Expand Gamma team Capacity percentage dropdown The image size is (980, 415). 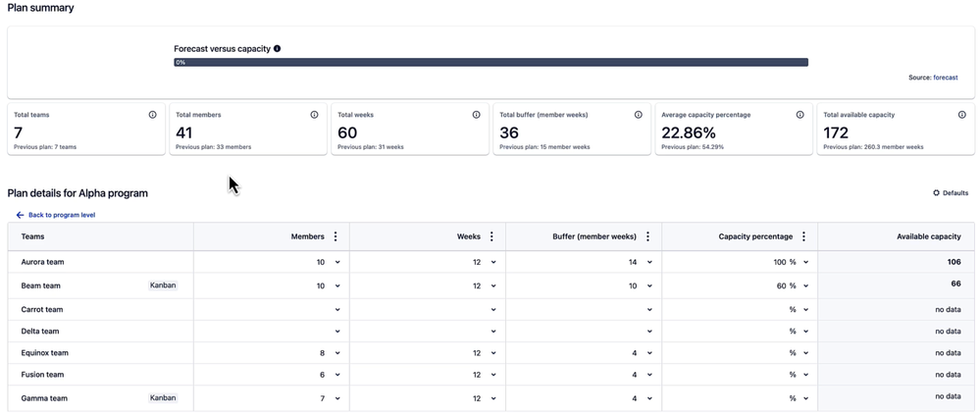click(805, 398)
